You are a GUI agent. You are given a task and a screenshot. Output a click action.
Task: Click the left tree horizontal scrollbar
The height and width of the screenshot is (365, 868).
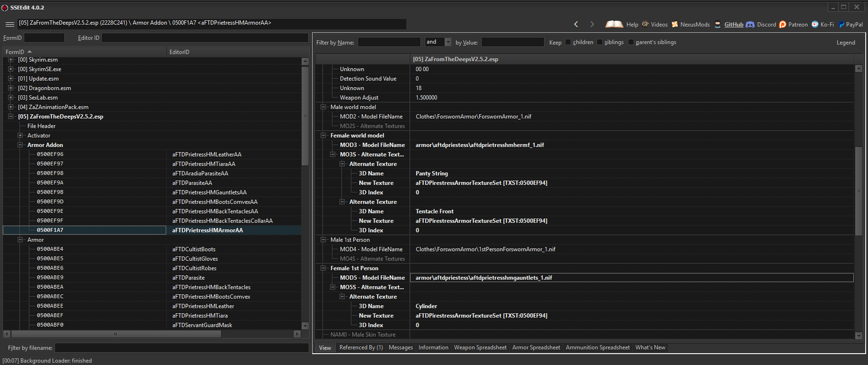tap(152, 334)
